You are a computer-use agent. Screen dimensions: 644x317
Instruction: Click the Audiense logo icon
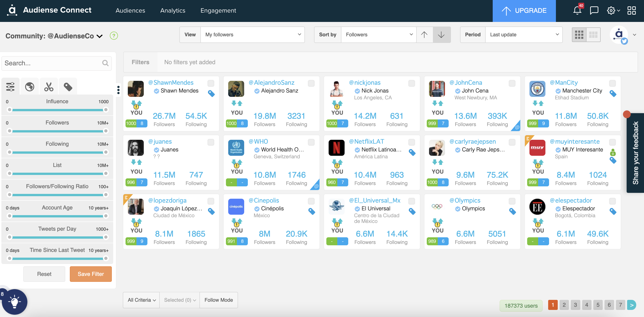pos(12,10)
